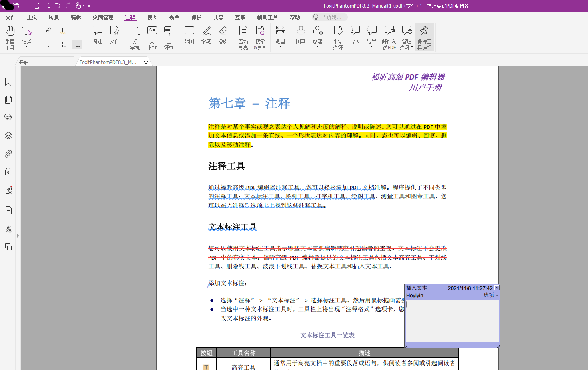The image size is (588, 370).
Task: Import comments with 导入
Action: 355,35
